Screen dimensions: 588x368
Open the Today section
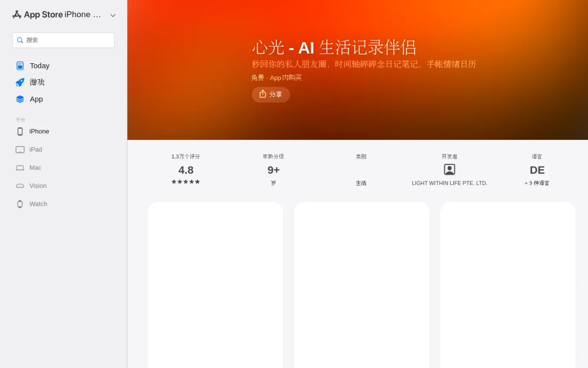tap(39, 66)
